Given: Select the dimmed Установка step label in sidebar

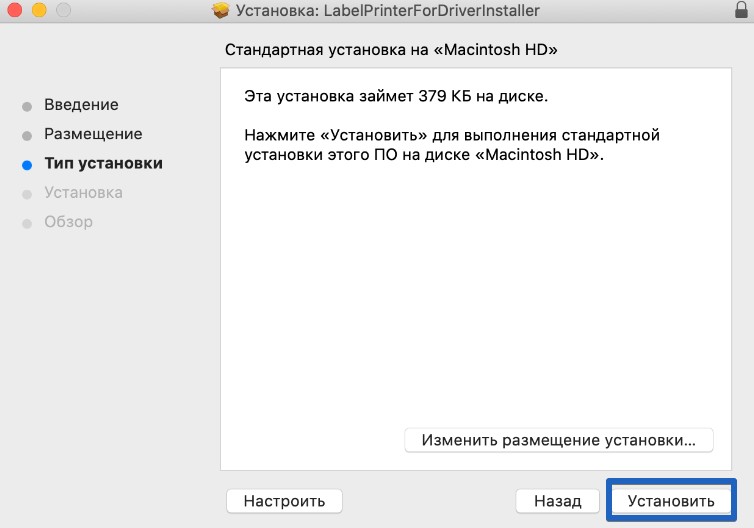Looking at the screenshot, I should coord(83,192).
